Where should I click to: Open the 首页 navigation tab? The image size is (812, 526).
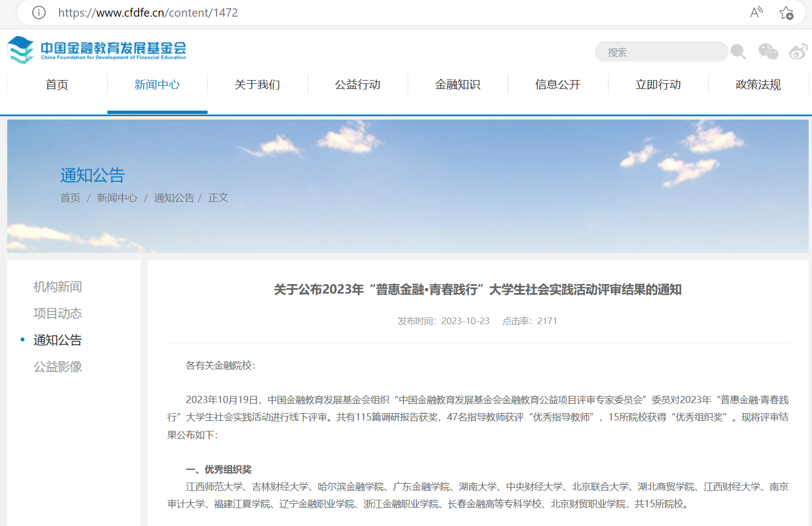(x=57, y=85)
